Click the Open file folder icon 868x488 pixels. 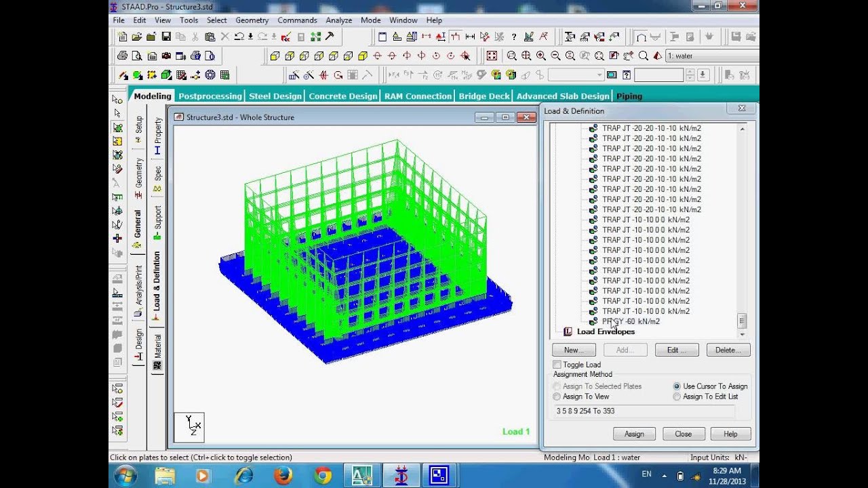pos(137,37)
